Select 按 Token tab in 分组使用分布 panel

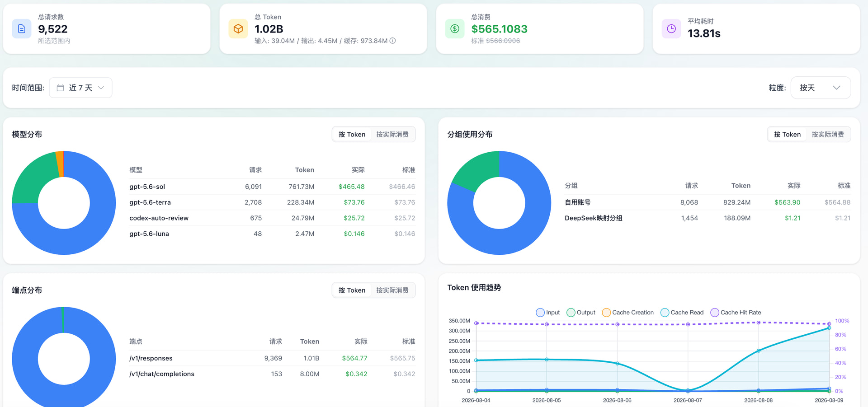[x=787, y=135]
